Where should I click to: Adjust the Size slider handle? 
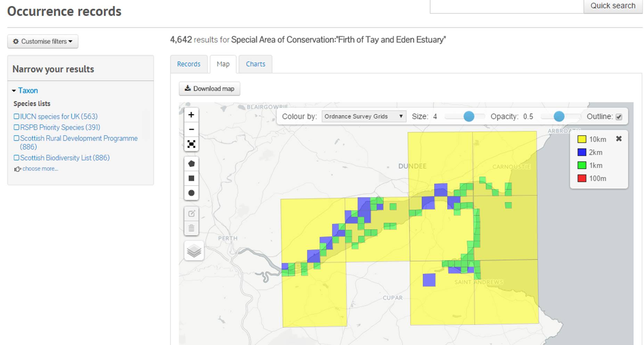[x=469, y=116]
